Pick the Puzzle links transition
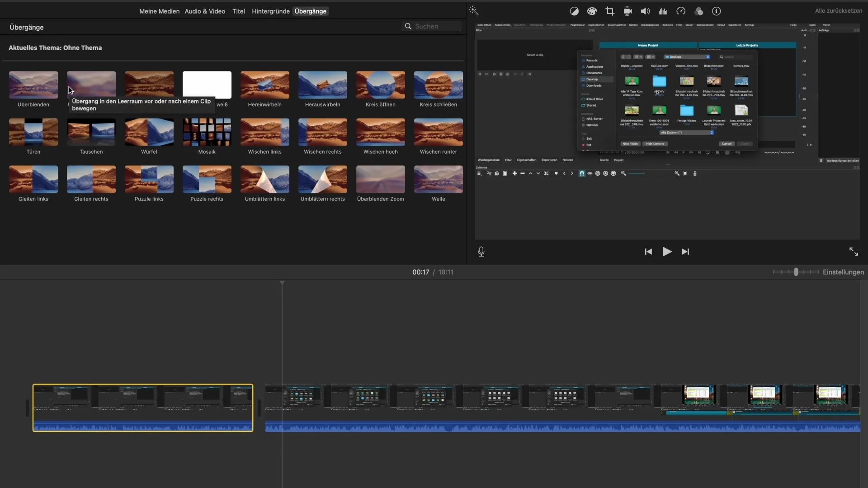868x488 pixels. tap(149, 179)
